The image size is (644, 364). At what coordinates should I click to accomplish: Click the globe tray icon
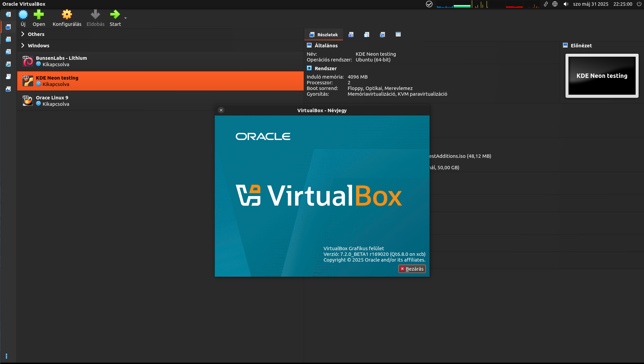[555, 4]
